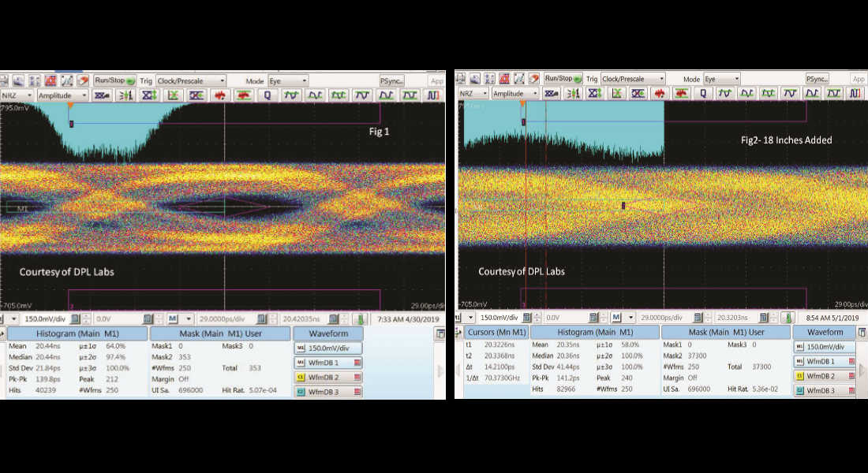Open Clock/Prescale trigger dropdown in Fig 1 window

coord(191,80)
